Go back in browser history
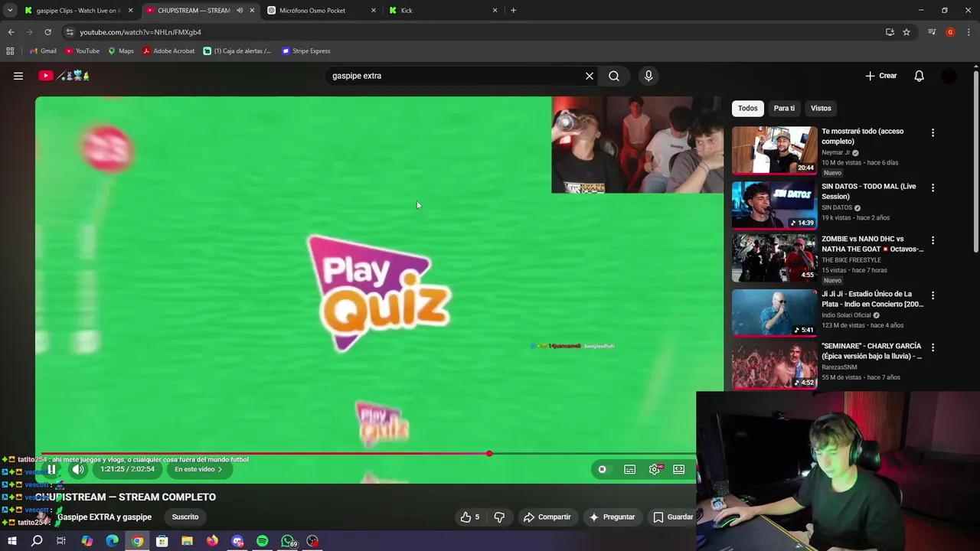 click(x=11, y=32)
